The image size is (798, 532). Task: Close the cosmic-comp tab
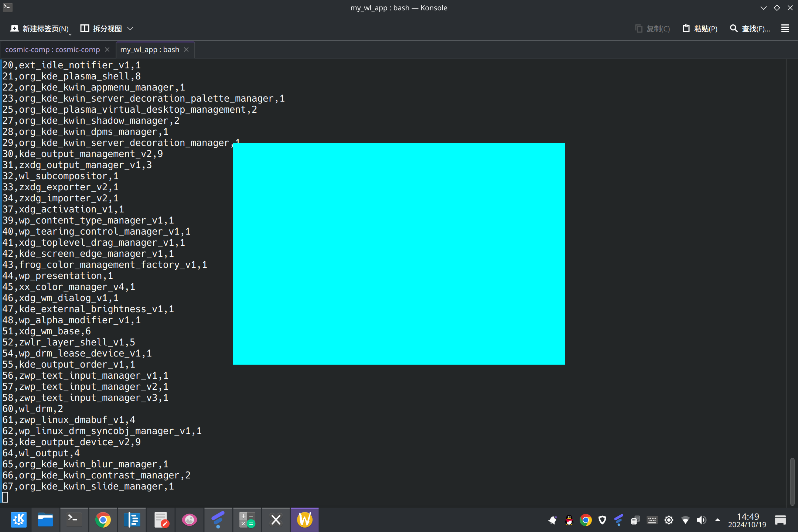[107, 50]
